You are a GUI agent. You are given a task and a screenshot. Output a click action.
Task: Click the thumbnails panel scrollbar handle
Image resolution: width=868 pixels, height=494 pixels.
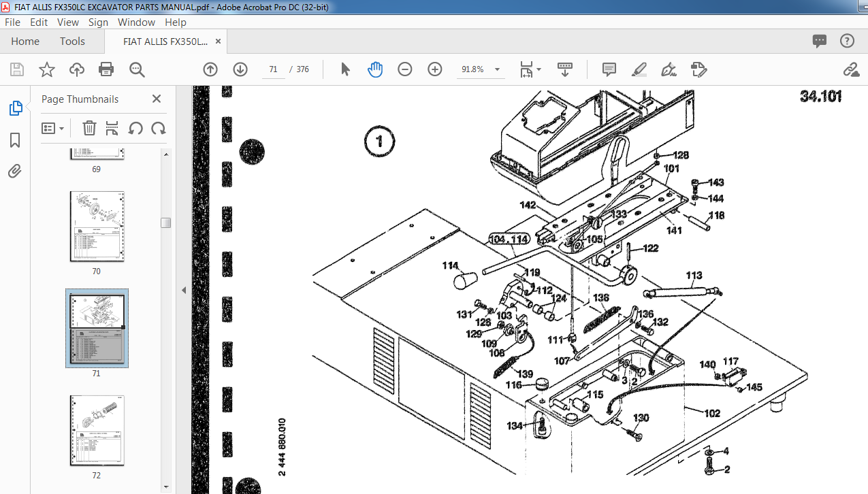click(x=165, y=223)
